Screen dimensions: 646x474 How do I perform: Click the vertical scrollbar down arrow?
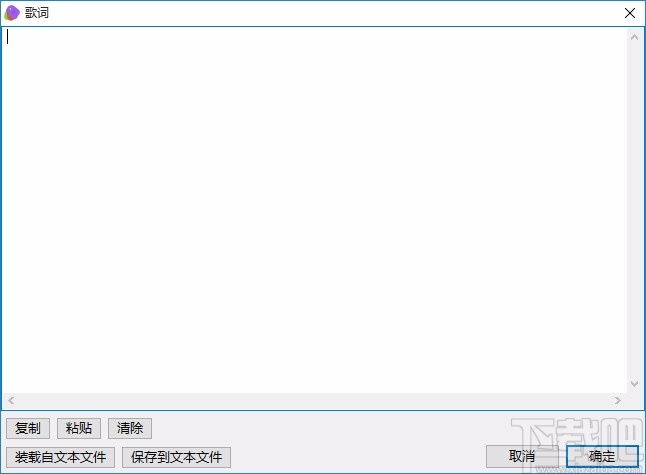(634, 384)
